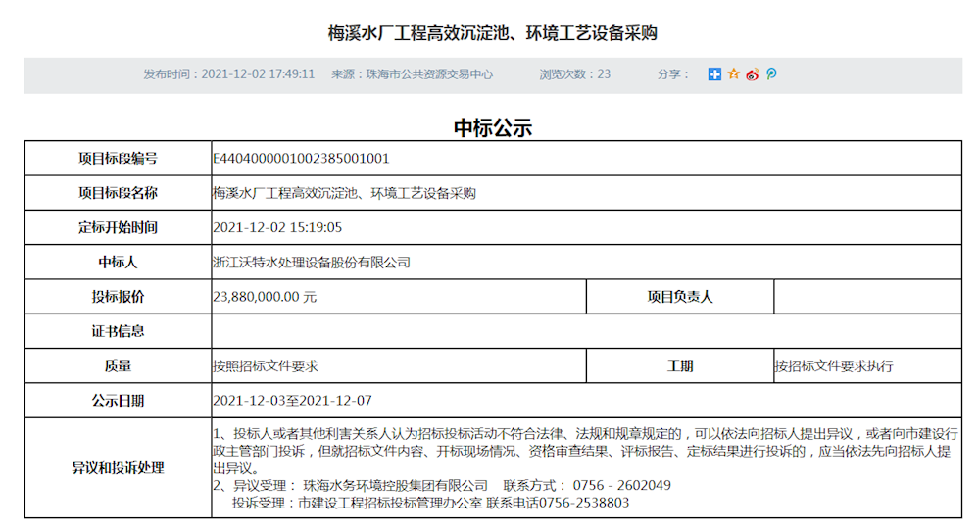
Task: Click the 项目负责人 header cell
Action: click(x=680, y=297)
